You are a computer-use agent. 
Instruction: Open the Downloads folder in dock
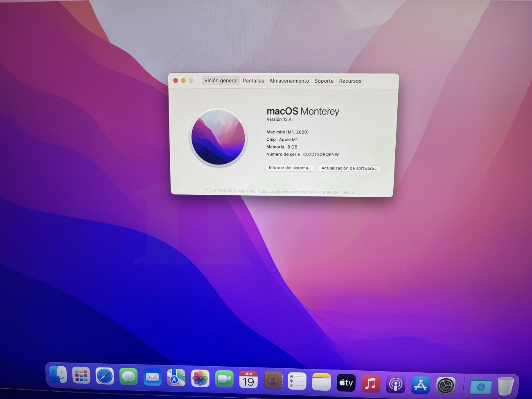tap(480, 386)
